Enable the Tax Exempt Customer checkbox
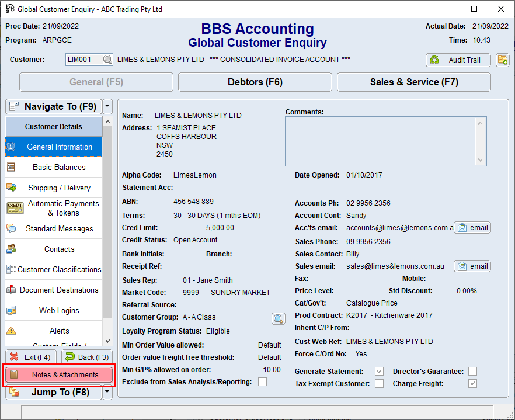The height and width of the screenshot is (420, 515). coord(379,383)
